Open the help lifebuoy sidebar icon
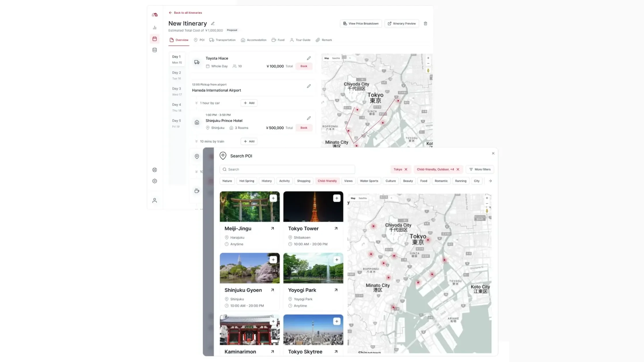Image resolution: width=644 pixels, height=362 pixels. [155, 170]
